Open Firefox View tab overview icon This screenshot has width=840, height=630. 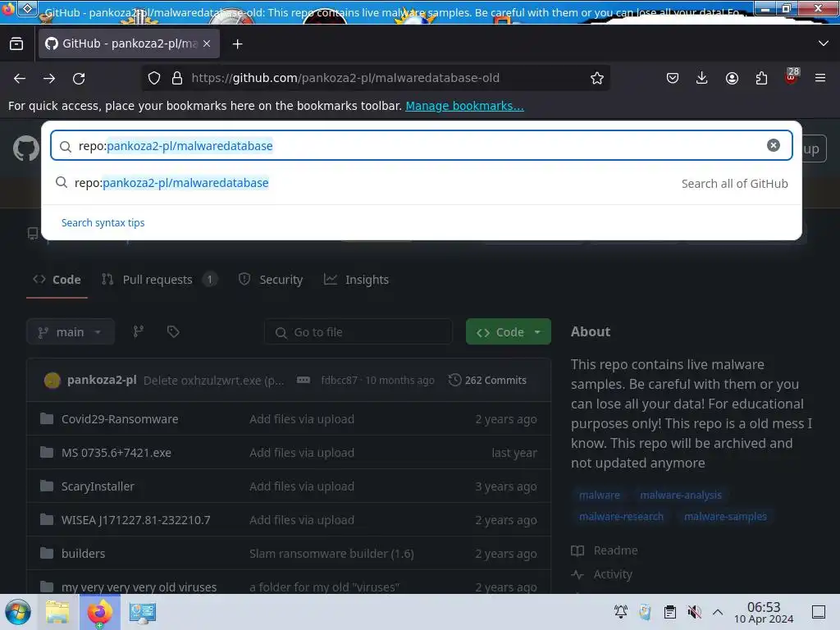(x=16, y=44)
